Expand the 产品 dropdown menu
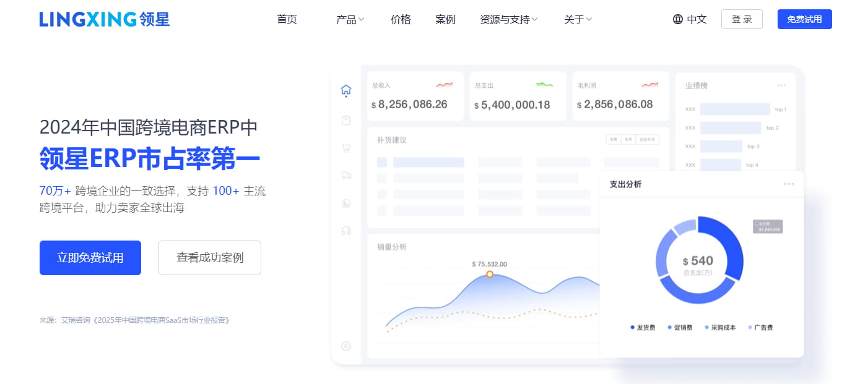This screenshot has width=868, height=384. coord(349,19)
